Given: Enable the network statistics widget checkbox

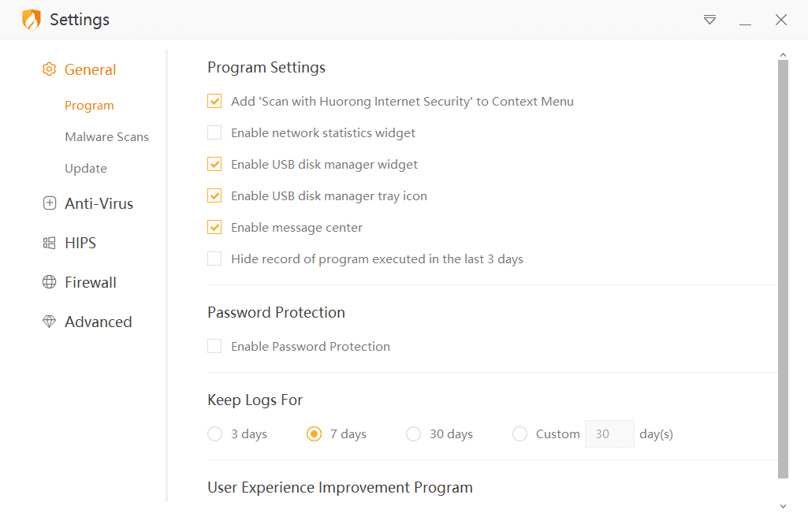Looking at the screenshot, I should (214, 132).
